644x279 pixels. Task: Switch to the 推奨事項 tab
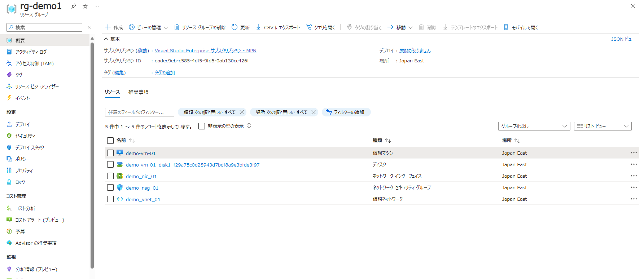click(x=139, y=92)
